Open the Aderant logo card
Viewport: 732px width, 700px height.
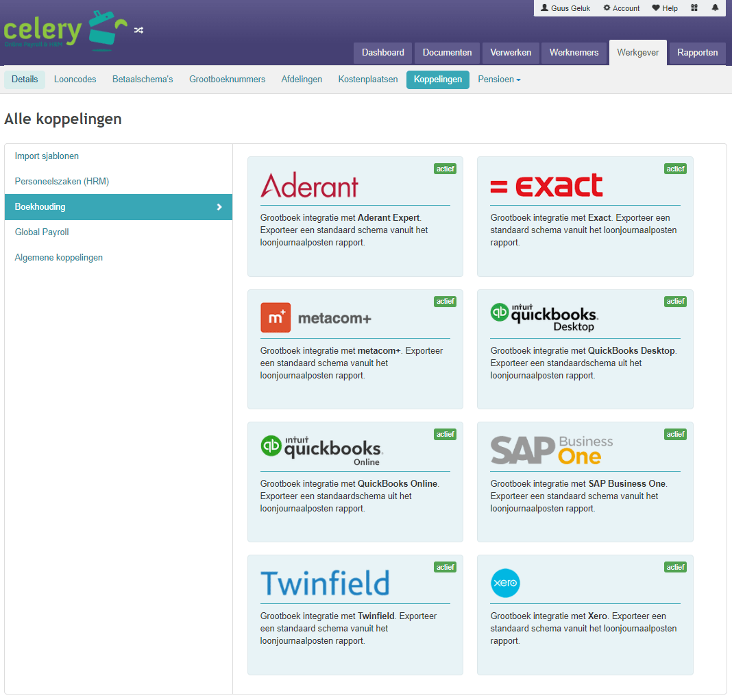[x=309, y=185]
